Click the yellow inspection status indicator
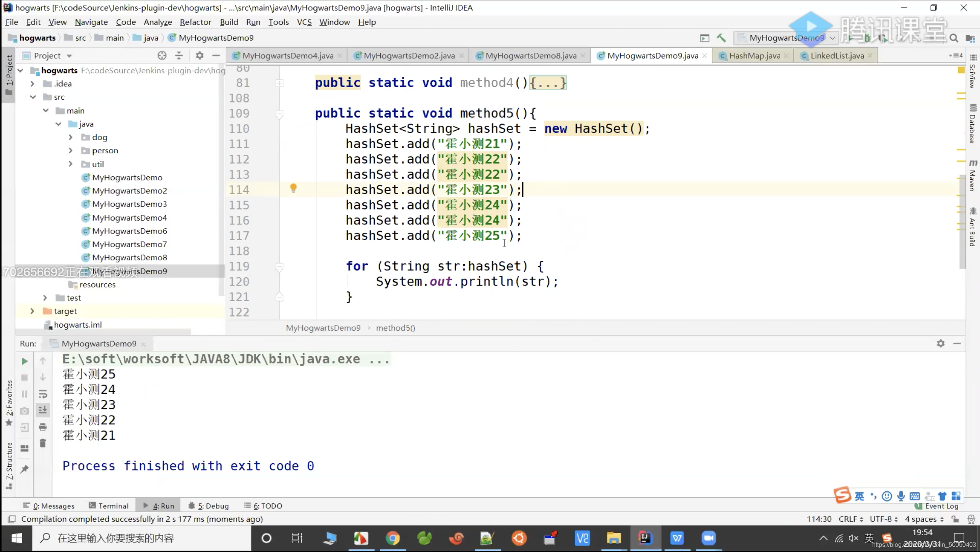 961,70
